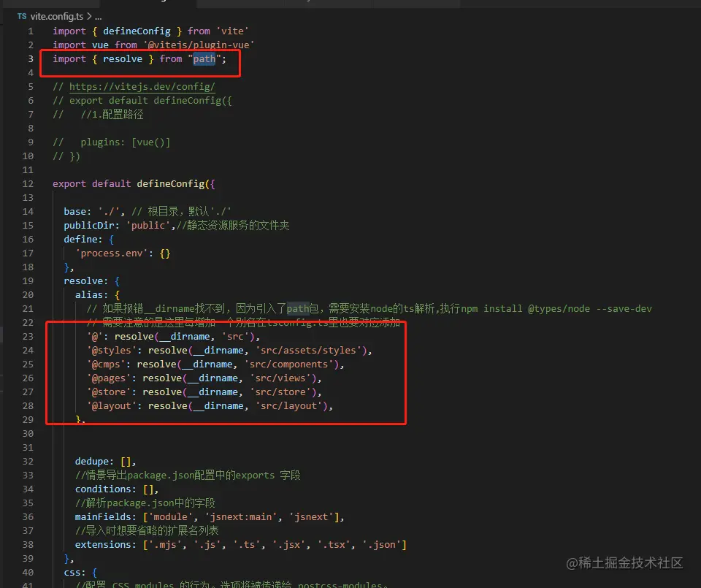This screenshot has width=701, height=588.
Task: Click 'defineConfig' in the line 1 import
Action: pos(137,31)
